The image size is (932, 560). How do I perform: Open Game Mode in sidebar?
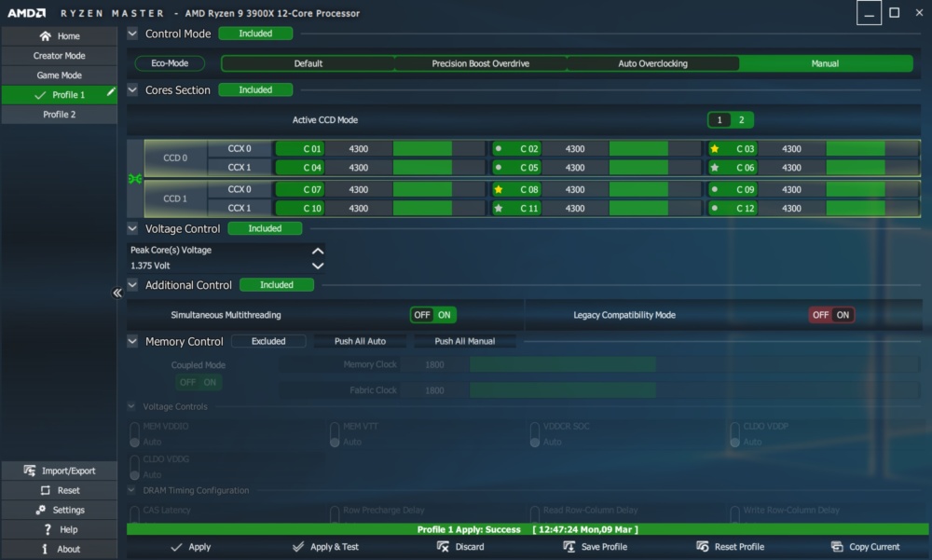(x=60, y=75)
